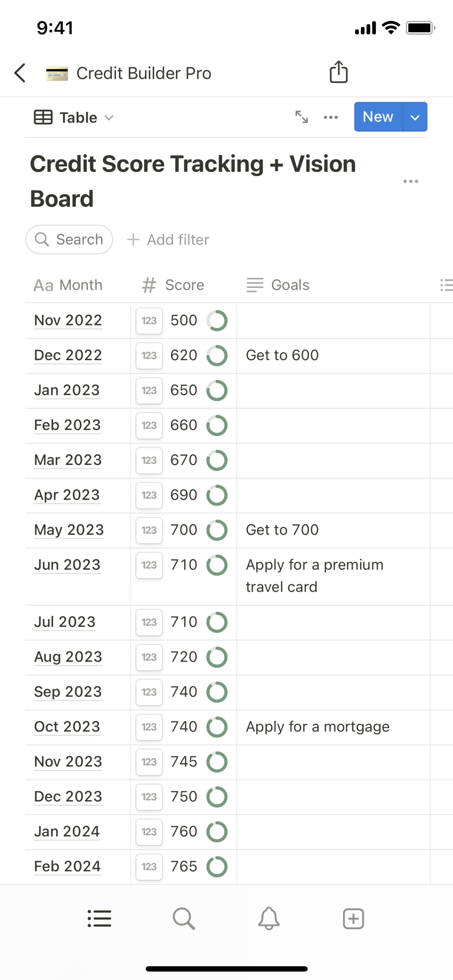
Task: Tap the expand full-screen arrows icon
Action: pos(302,117)
